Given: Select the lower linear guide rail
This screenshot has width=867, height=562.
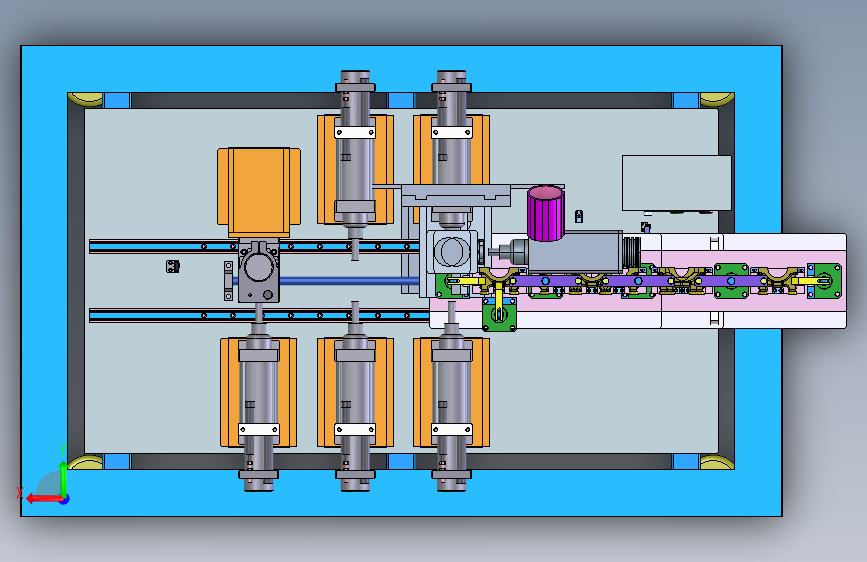Looking at the screenshot, I should [x=259, y=315].
